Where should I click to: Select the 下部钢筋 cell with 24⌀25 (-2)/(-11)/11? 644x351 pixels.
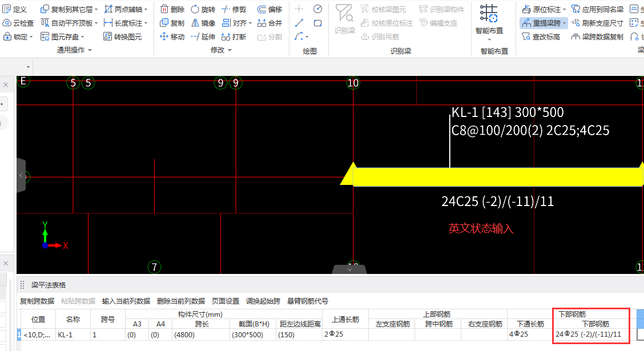click(x=591, y=334)
